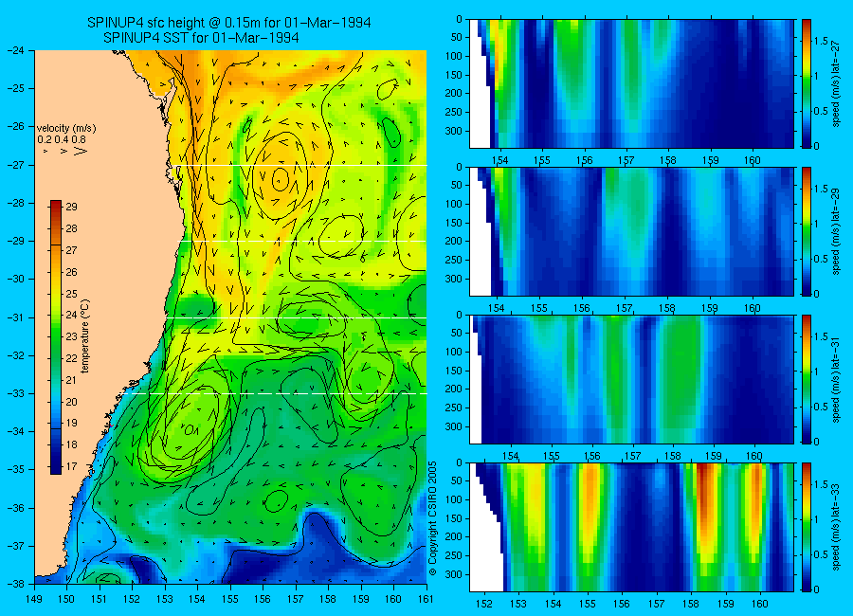
Task: Click the -36 latitude label on the map axis
Action: tap(16, 508)
